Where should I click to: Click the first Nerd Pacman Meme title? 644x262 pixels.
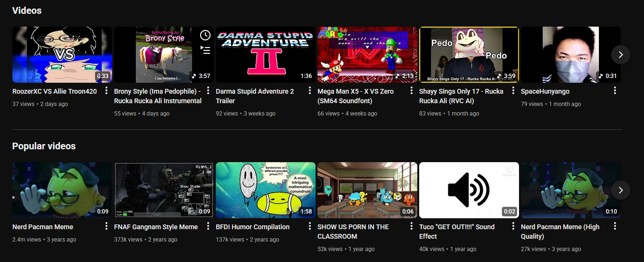click(x=43, y=227)
